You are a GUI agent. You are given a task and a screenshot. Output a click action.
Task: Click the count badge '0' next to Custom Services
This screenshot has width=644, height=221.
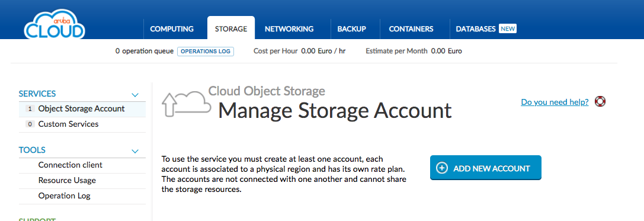[x=30, y=124]
